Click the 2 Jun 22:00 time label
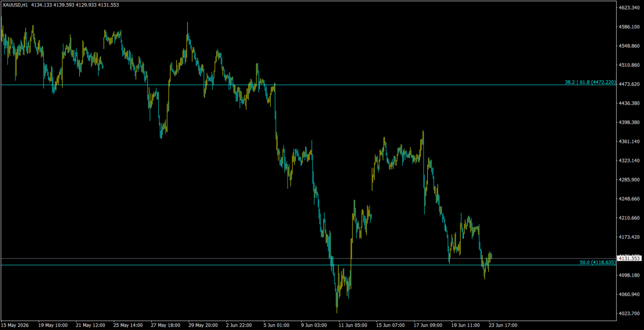This screenshot has height=330, width=644. pos(239,325)
